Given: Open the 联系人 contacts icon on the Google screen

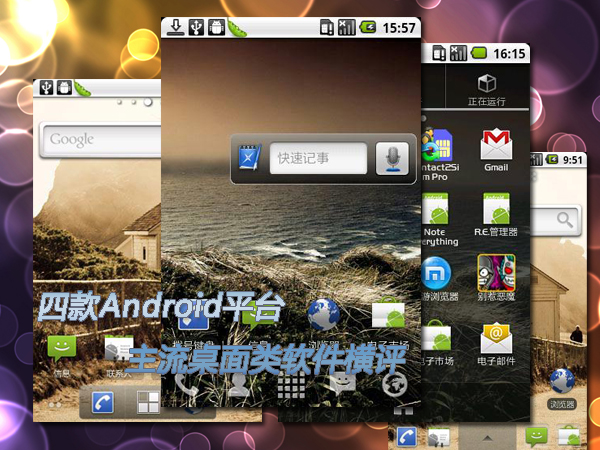Looking at the screenshot, I should (x=119, y=348).
